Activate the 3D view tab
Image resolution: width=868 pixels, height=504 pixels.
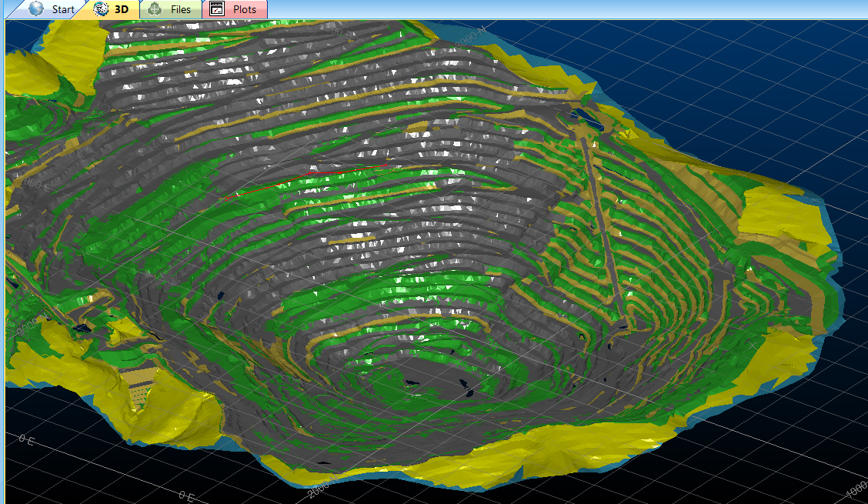click(115, 9)
